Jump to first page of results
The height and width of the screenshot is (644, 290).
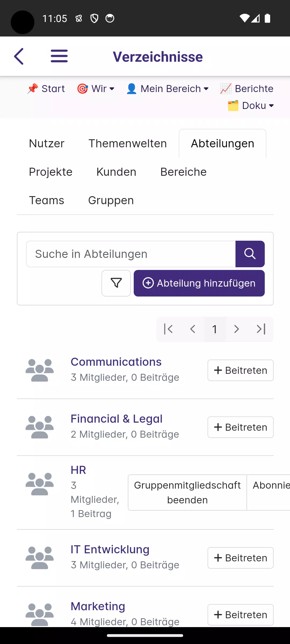point(168,329)
